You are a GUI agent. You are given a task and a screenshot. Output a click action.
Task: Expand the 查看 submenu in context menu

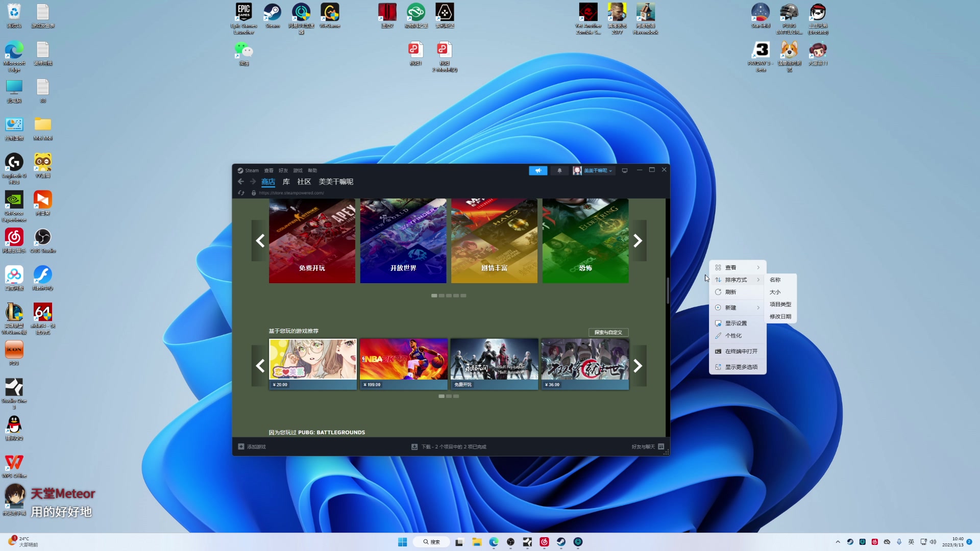pos(738,267)
